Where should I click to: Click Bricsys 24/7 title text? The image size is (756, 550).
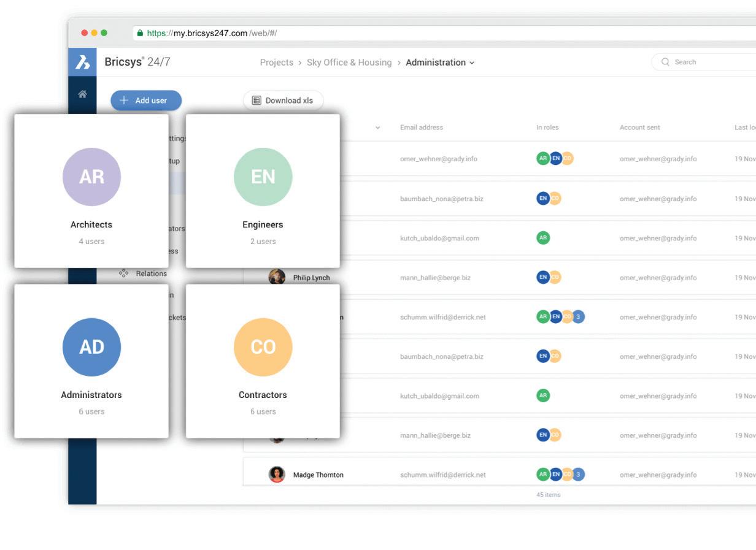137,62
